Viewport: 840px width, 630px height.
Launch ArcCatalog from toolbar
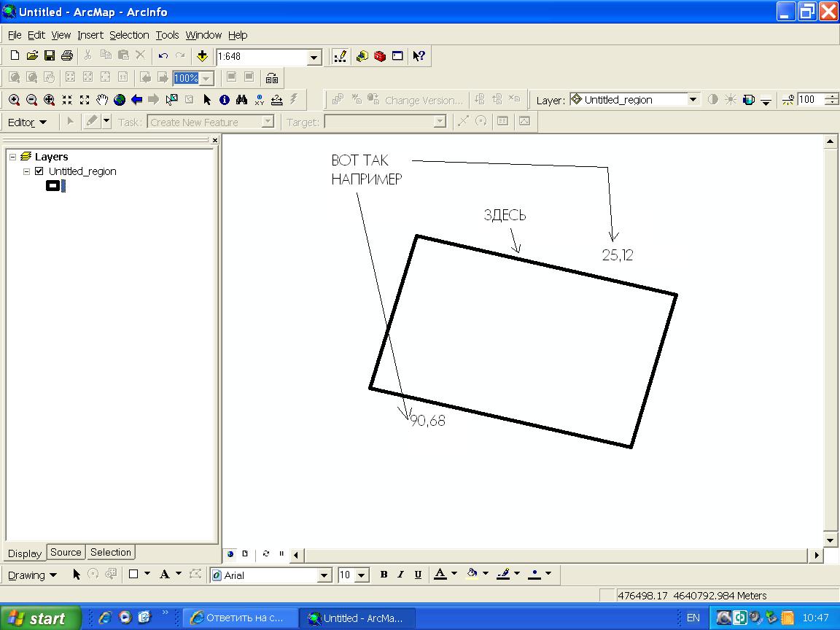pos(362,55)
